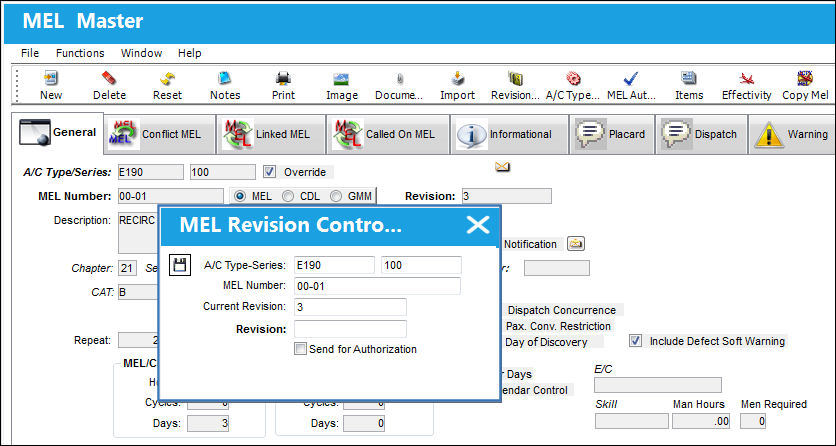Switch to the Informational tab

tap(509, 134)
